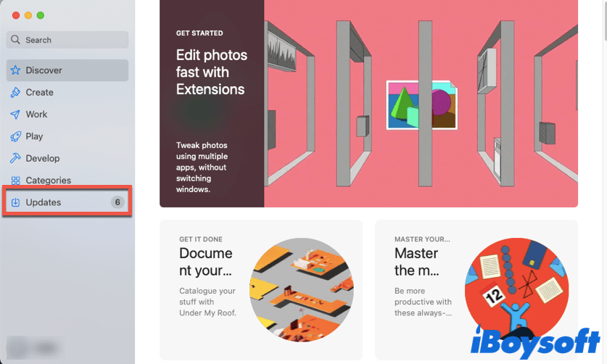607x364 pixels.
Task: Click the pink gallery banner artwork
Action: point(421,103)
